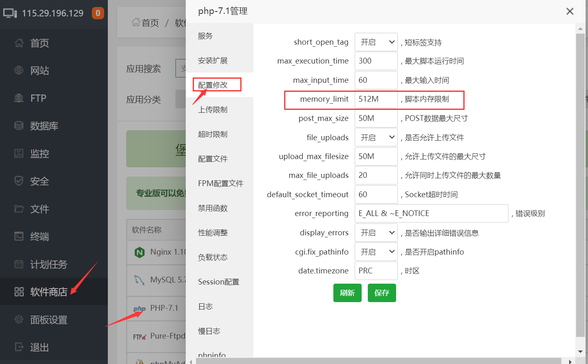Open the files folder icon
Screen dimensions: 588x364
point(19,209)
